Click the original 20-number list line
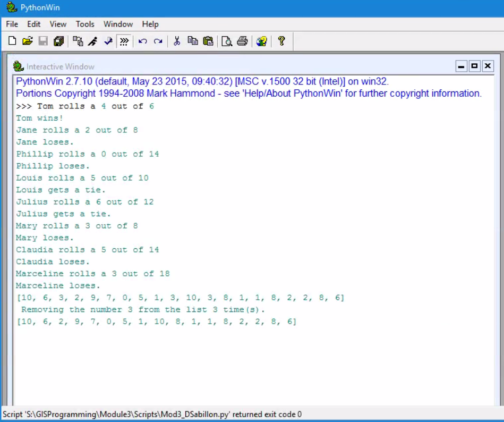504x422 pixels. click(181, 298)
